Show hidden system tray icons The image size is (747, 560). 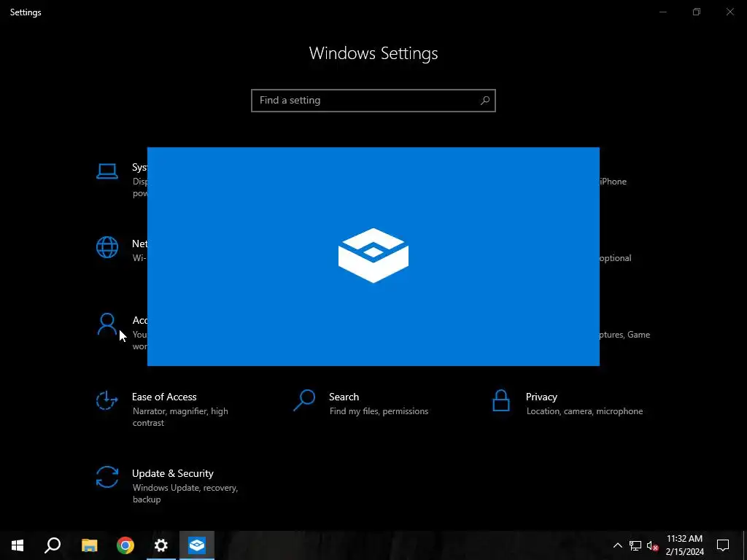(617, 545)
